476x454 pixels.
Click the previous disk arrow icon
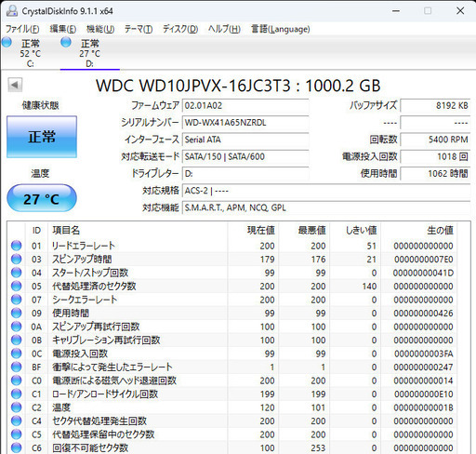pos(15,85)
